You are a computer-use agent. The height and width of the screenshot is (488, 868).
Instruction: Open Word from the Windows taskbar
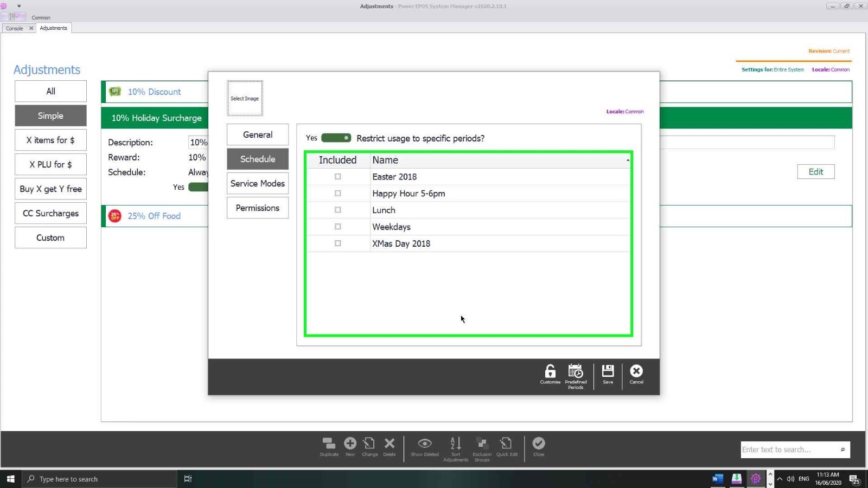[x=717, y=479]
